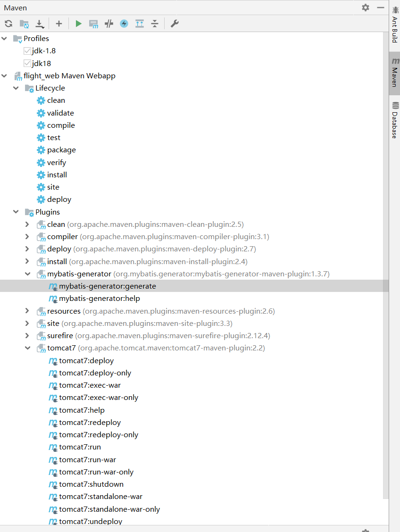
Task: Select install lifecycle gear icon
Action: (x=41, y=175)
